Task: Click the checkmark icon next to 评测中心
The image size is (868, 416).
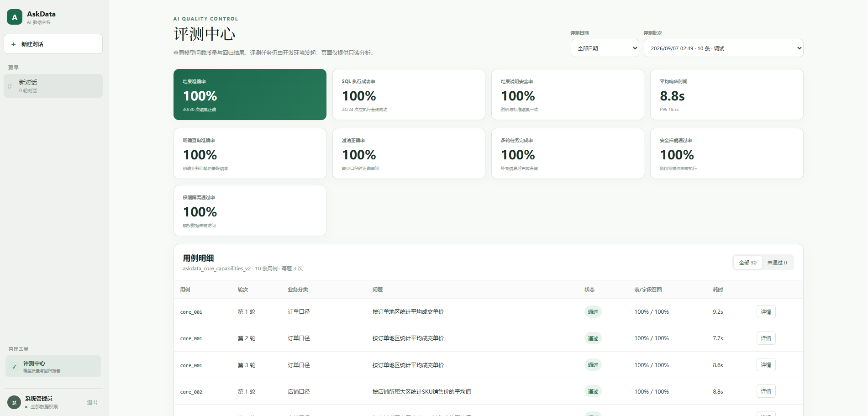Action: click(x=14, y=367)
